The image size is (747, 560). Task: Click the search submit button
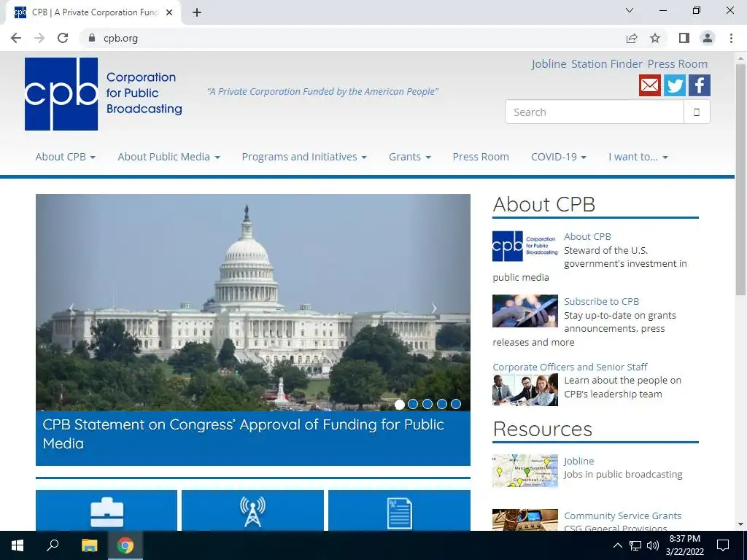click(x=697, y=112)
